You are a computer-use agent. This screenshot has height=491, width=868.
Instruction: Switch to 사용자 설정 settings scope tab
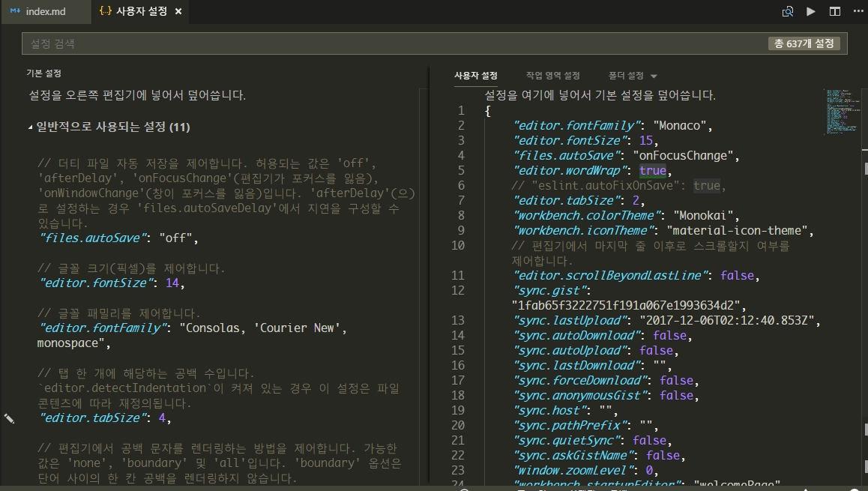475,75
